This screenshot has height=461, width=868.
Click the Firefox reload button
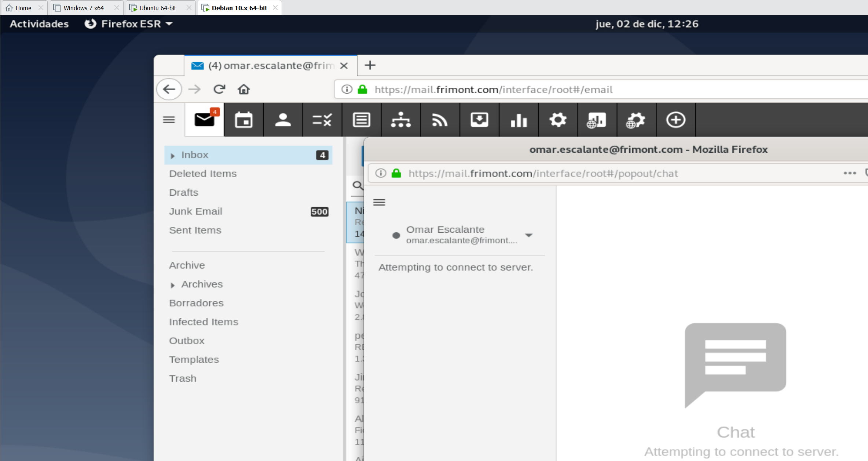click(x=219, y=90)
